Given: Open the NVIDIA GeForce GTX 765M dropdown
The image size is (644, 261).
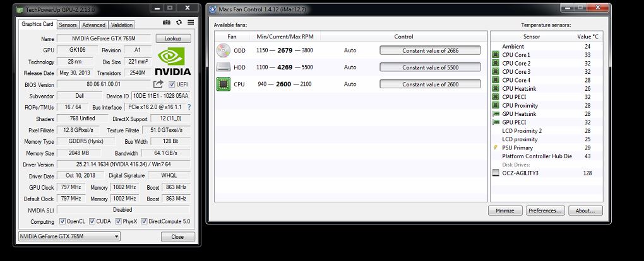Looking at the screenshot, I should point(69,236).
